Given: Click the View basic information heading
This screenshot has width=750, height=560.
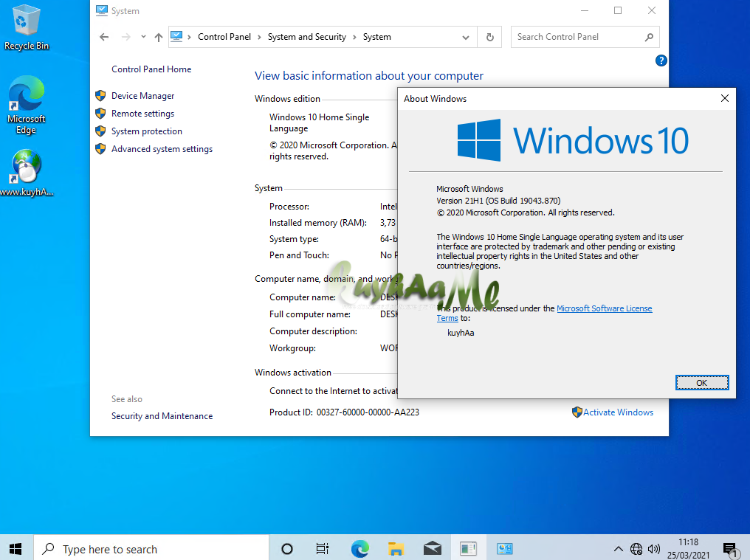Looking at the screenshot, I should click(x=369, y=75).
